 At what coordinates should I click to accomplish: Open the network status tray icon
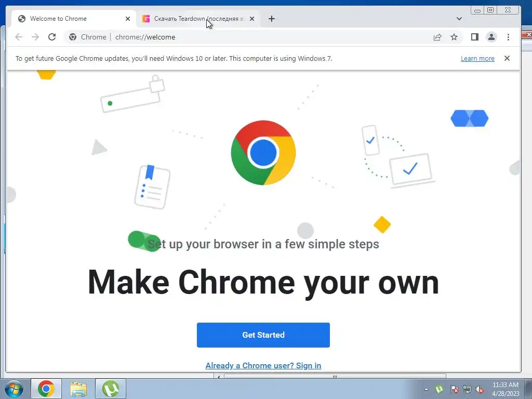[467, 389]
